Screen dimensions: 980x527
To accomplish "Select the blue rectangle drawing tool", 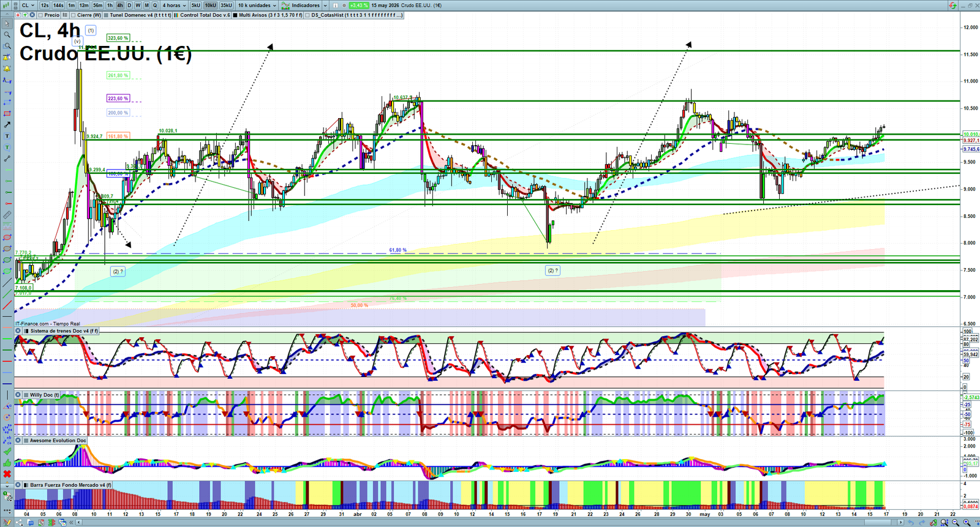I will (7, 103).
